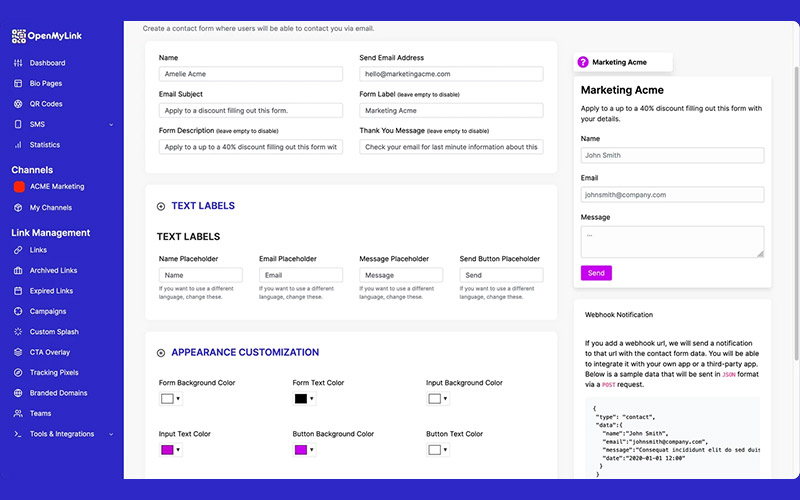800x500 pixels.
Task: Pick the black Form Text Color swatch
Action: point(301,399)
